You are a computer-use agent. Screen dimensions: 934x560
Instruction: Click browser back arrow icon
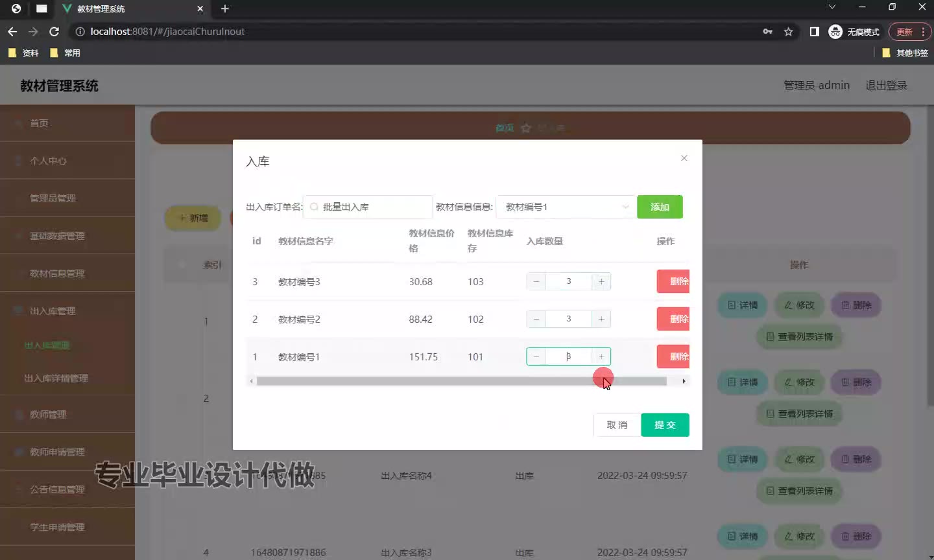coord(12,31)
